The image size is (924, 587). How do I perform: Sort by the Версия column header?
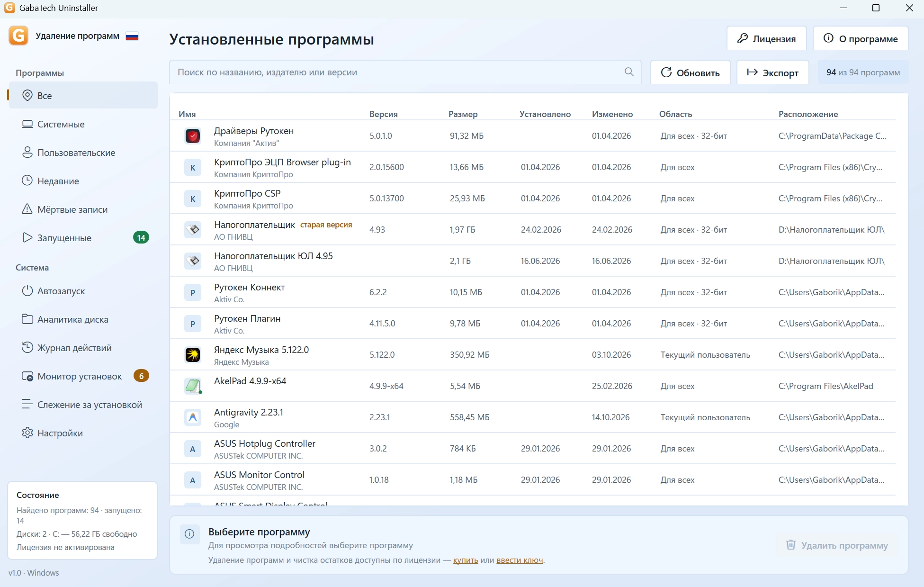(x=383, y=114)
